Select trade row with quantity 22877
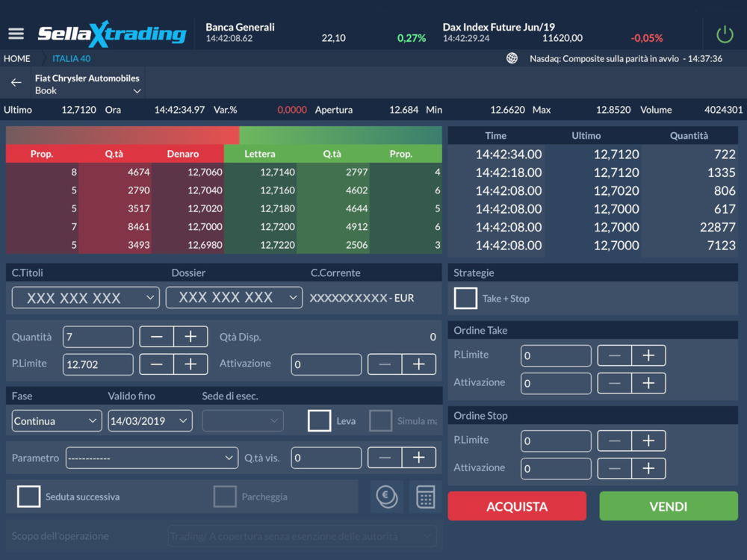This screenshot has width=747, height=560. click(593, 227)
